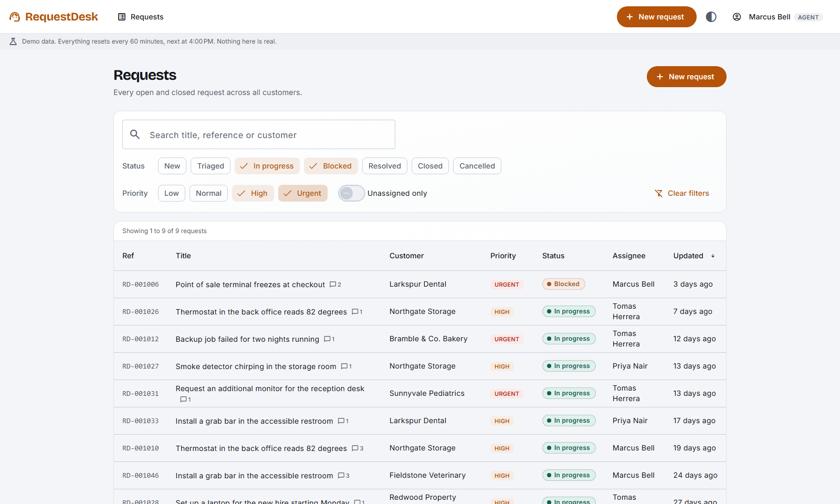Sort by the Title column header
The image size is (840, 504).
(x=183, y=256)
